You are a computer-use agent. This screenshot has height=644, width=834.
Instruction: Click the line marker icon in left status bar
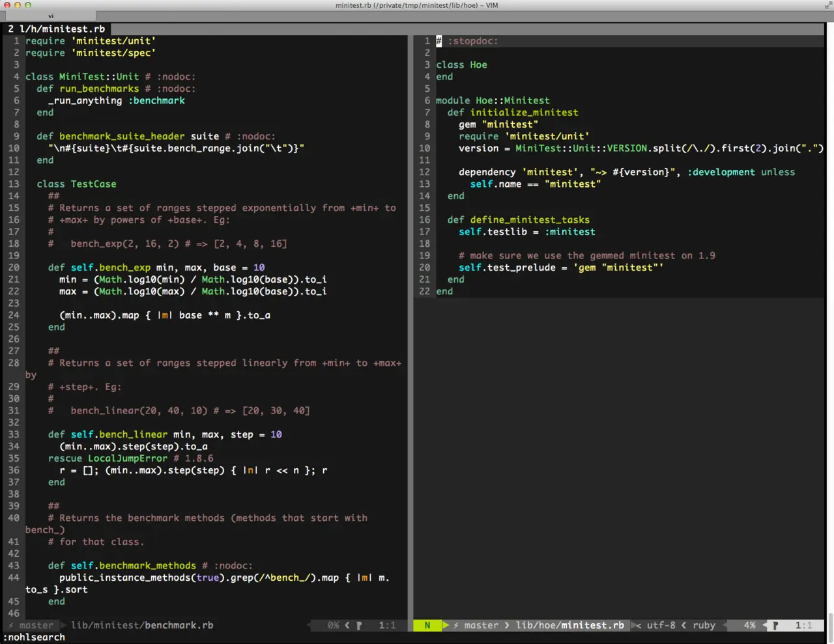tap(359, 625)
